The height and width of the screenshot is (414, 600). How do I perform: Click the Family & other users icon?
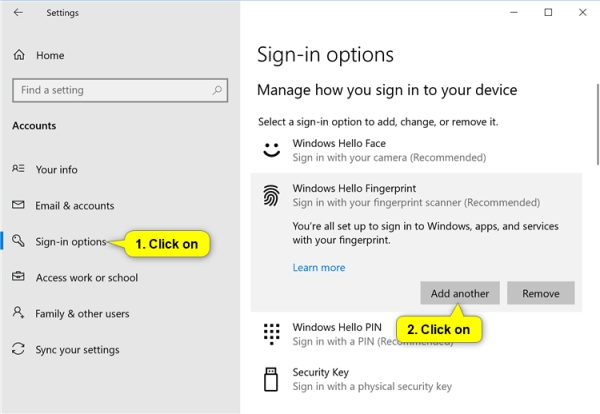pos(18,313)
